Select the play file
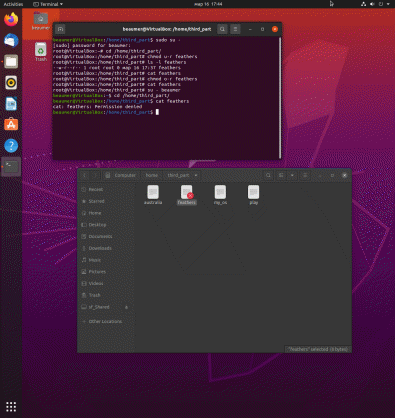The height and width of the screenshot is (418, 395). [254, 195]
